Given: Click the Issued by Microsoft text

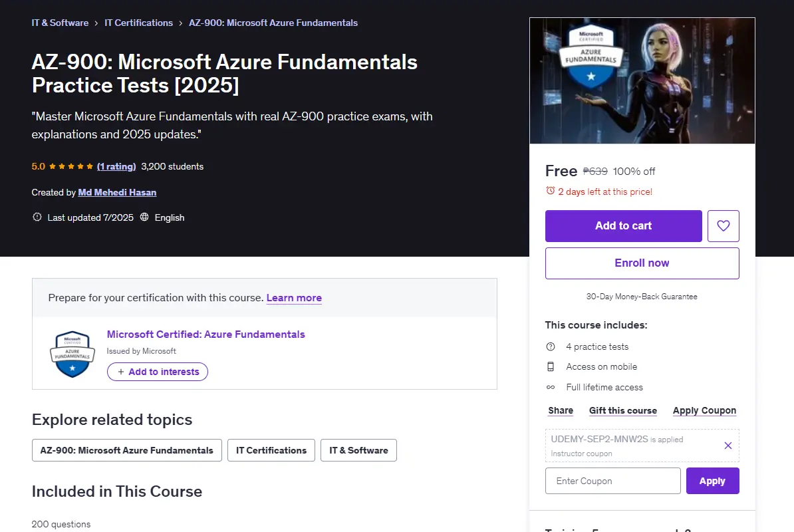Looking at the screenshot, I should [x=141, y=350].
